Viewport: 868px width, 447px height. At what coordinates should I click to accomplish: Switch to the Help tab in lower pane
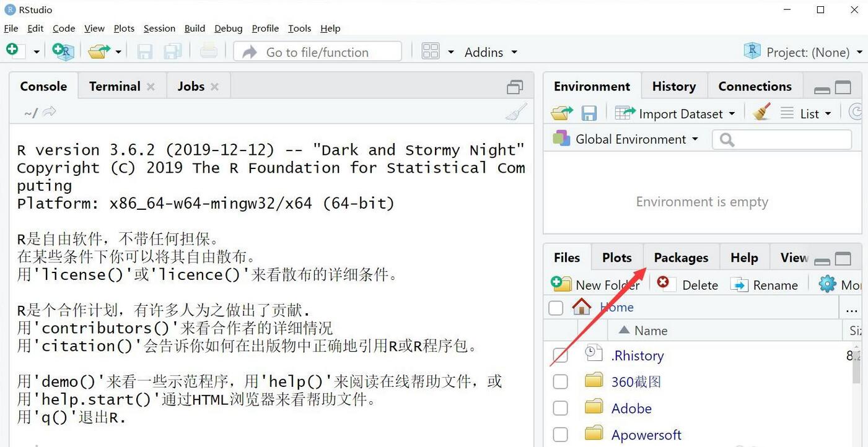(x=744, y=258)
